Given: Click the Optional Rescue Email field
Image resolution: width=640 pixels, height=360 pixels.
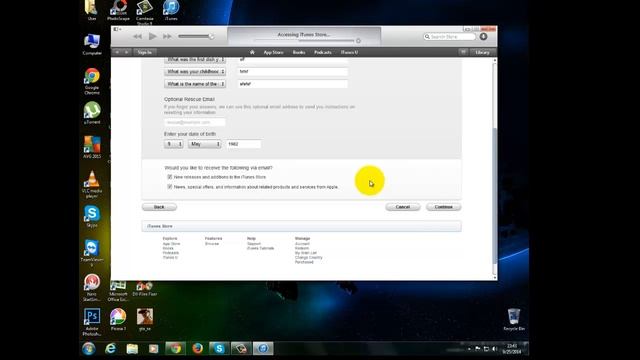Looking at the screenshot, I should coord(195,122).
